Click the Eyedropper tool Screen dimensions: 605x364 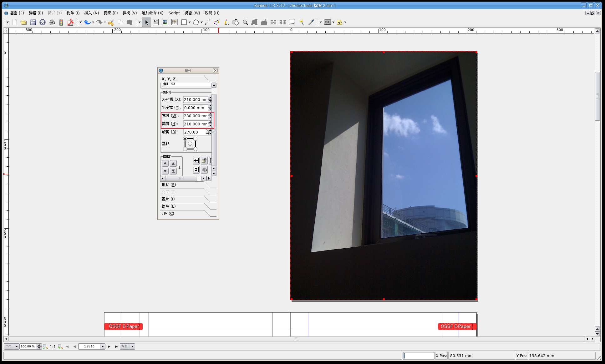(311, 22)
